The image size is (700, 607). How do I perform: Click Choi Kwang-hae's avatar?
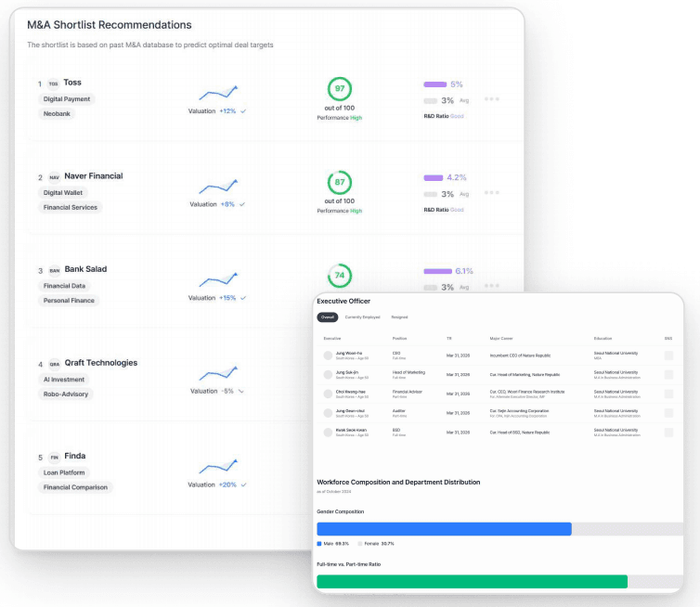[328, 394]
